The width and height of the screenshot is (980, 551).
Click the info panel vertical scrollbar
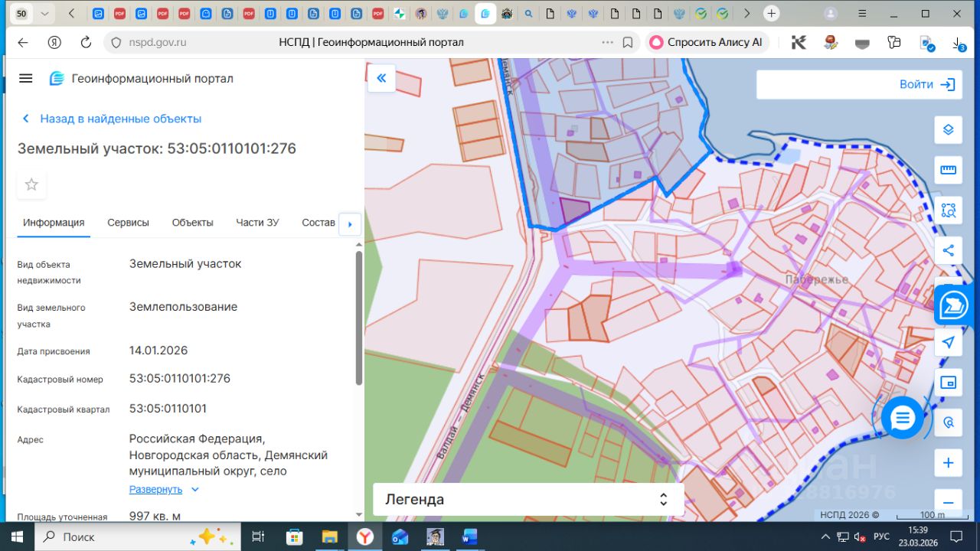click(x=359, y=318)
